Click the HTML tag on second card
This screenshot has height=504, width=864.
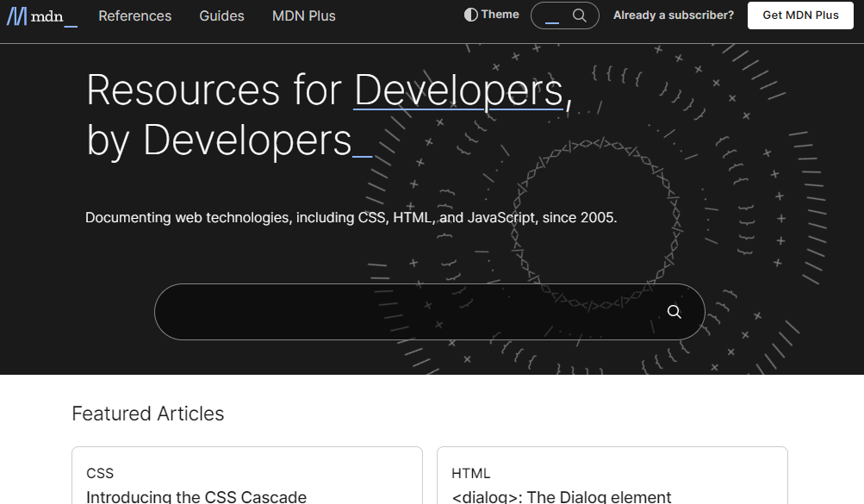point(470,473)
